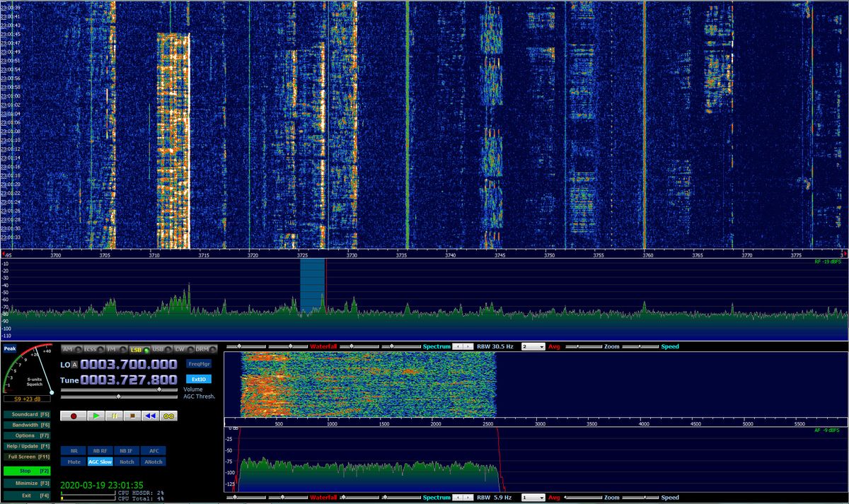Viewport: 849px width, 504px height.
Task: Click the LO A selector button
Action: [x=74, y=365]
